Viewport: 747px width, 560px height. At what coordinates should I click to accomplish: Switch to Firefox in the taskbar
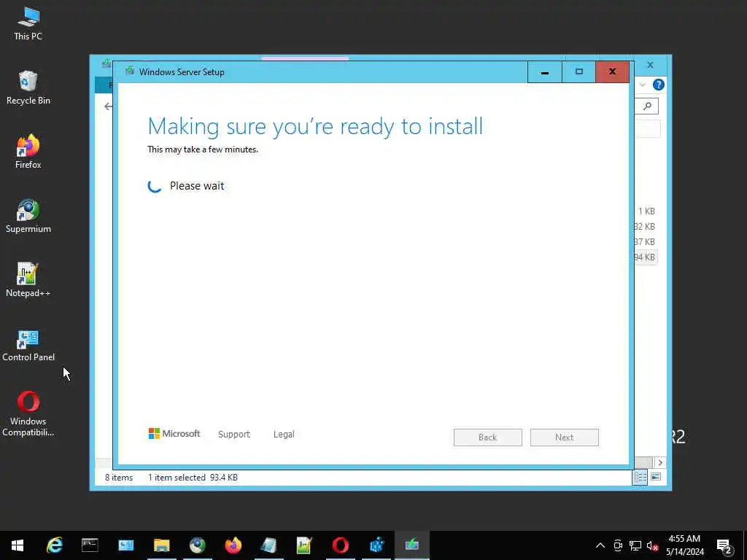click(233, 545)
